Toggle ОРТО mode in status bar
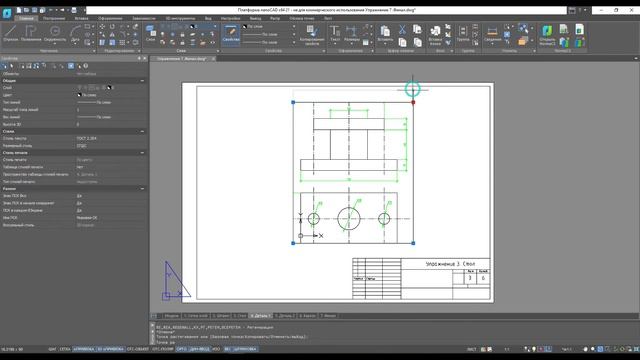Viewport: 640px width, 360px height. (182, 349)
